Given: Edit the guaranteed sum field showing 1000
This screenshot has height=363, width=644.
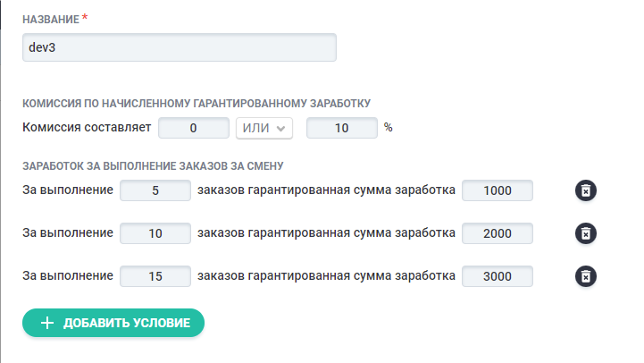Looking at the screenshot, I should [498, 190].
